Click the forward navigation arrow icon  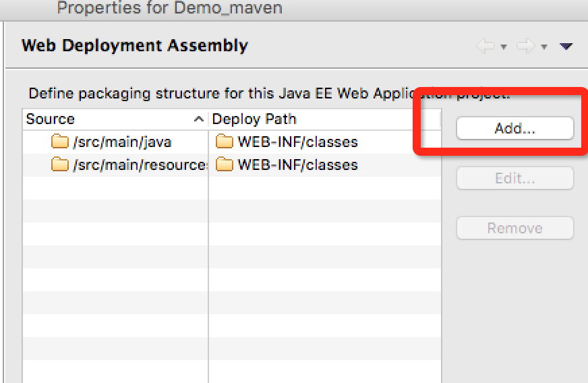(x=525, y=46)
